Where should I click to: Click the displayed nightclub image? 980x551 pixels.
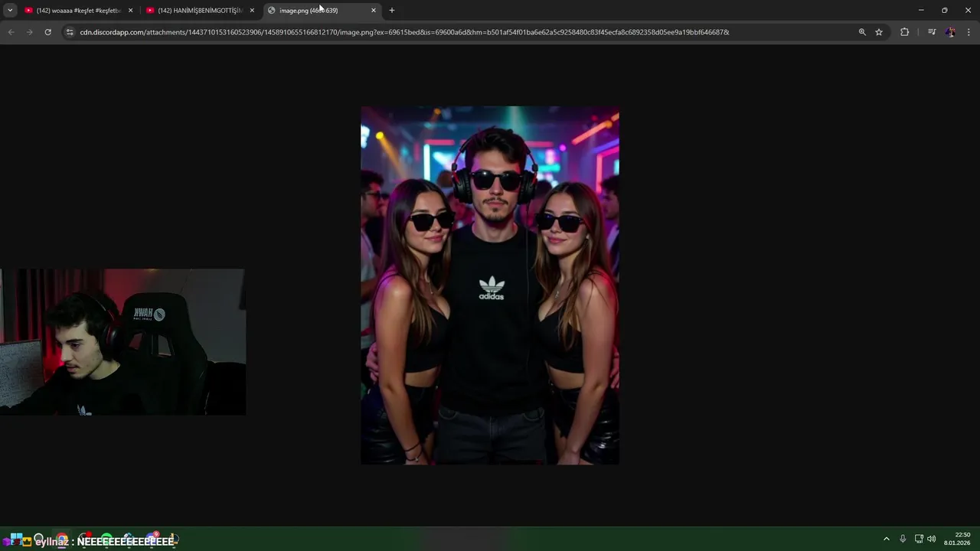coord(490,285)
